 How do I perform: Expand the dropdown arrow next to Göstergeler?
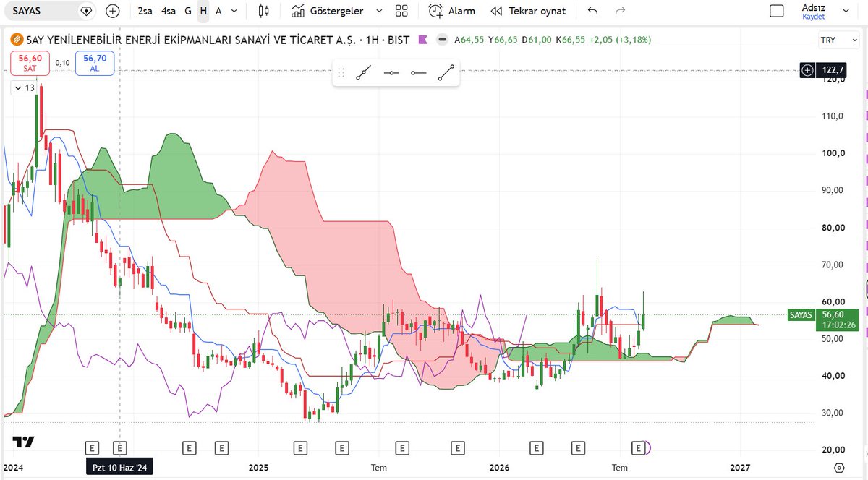point(380,11)
